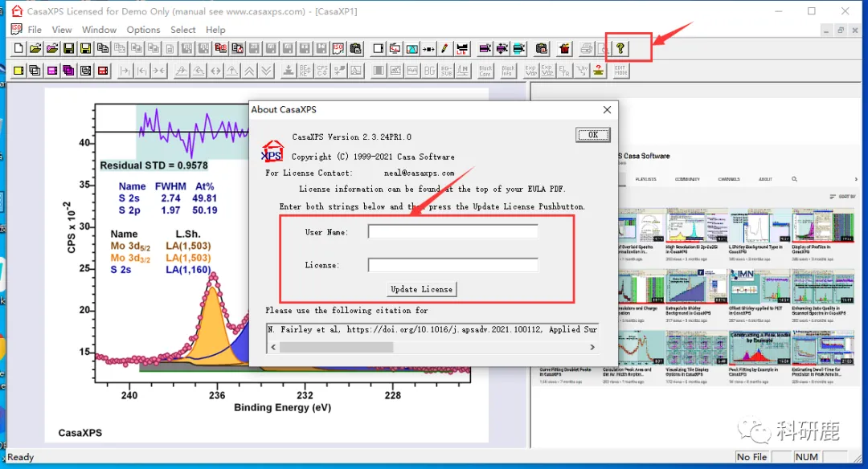
Task: Open the COMMUNITY tab in right pane
Action: point(687,179)
